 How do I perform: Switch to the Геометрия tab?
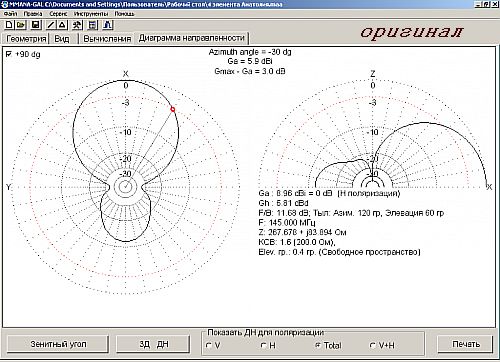pyautogui.click(x=26, y=39)
